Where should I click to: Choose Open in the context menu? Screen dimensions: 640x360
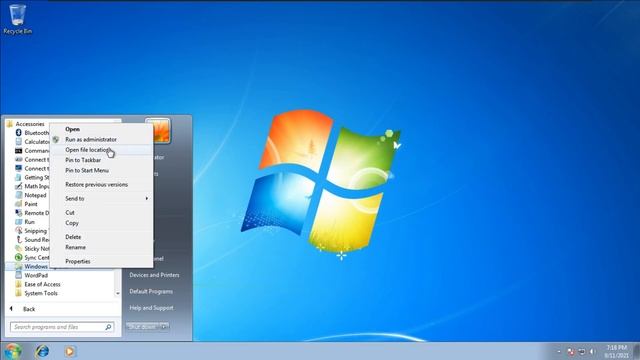coord(101,129)
